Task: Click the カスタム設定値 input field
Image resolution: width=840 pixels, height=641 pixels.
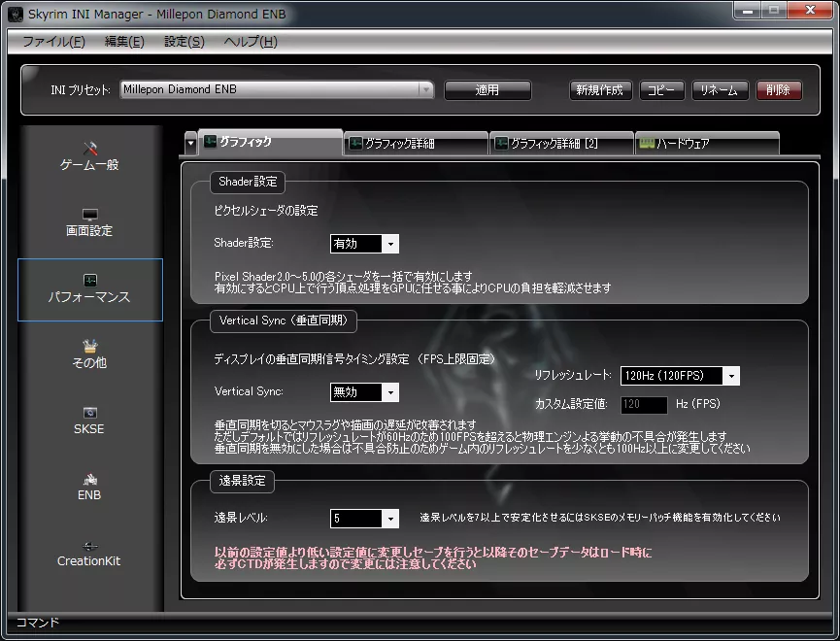Action: [x=644, y=405]
